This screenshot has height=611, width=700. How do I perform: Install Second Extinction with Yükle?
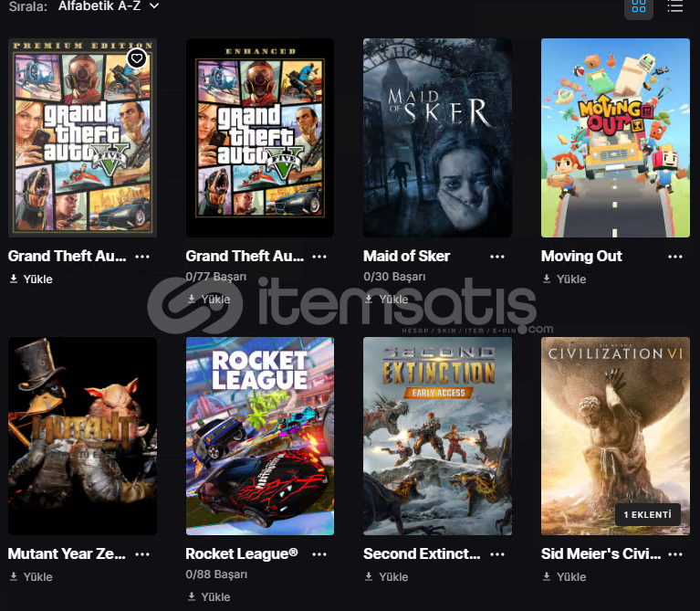tap(386, 576)
